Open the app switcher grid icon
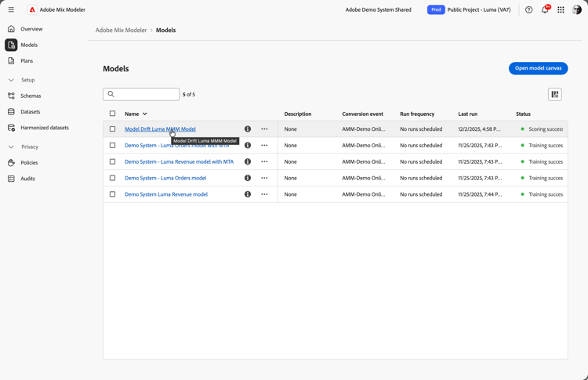This screenshot has width=588, height=380. click(561, 9)
